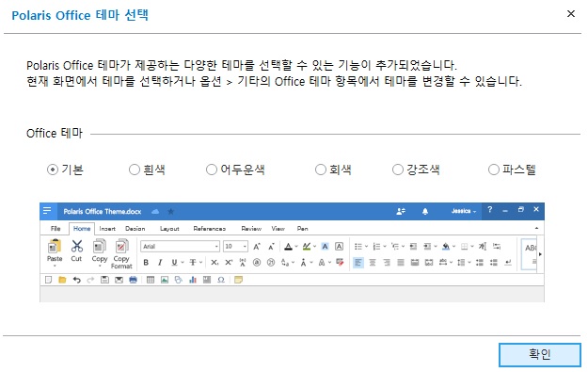
Task: Click the Copy Format icon in preview
Action: point(122,246)
